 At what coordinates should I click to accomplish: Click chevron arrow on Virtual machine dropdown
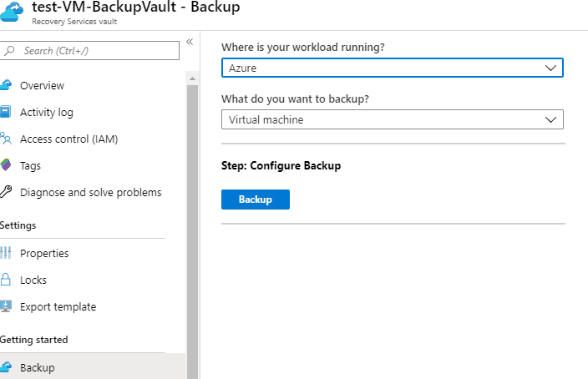tap(550, 119)
